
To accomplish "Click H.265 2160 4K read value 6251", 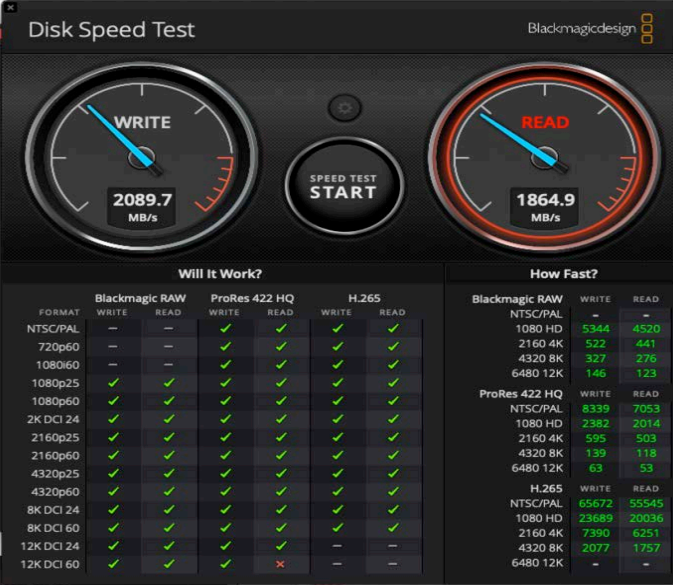I will 646,533.
